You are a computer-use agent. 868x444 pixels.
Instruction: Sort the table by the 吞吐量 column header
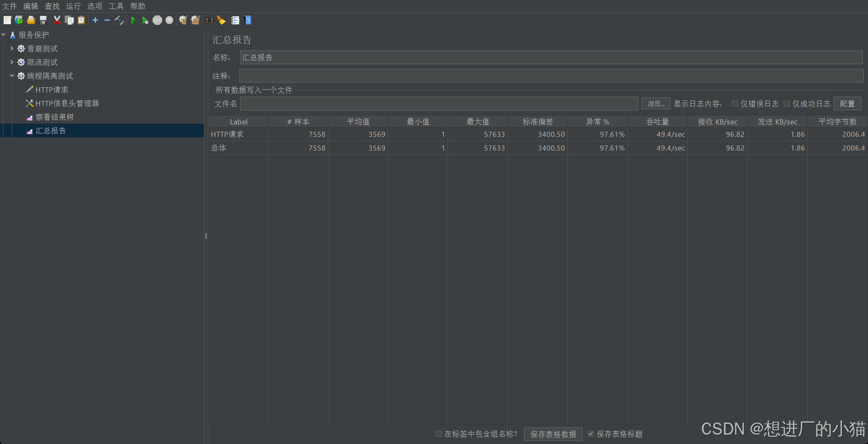[658, 122]
